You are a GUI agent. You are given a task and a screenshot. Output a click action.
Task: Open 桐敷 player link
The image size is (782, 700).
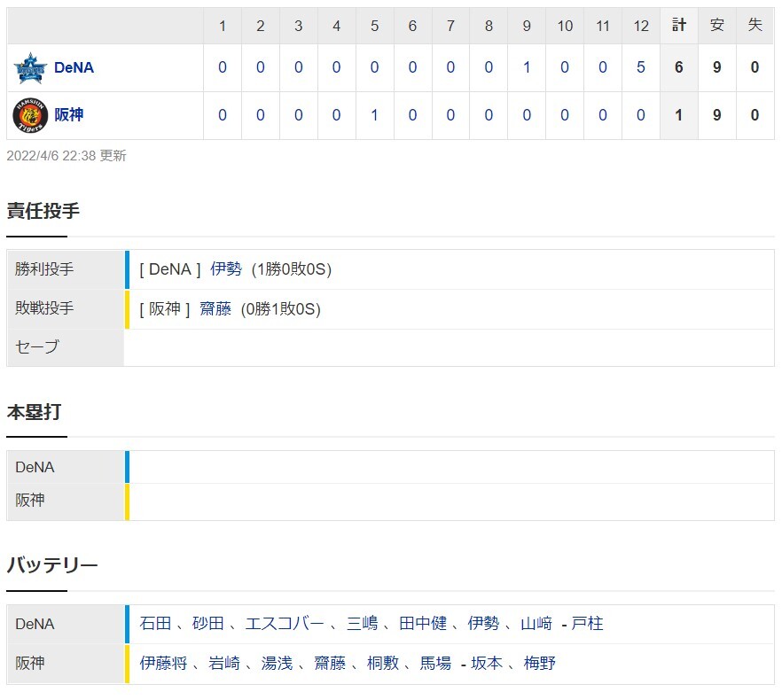coord(383,663)
